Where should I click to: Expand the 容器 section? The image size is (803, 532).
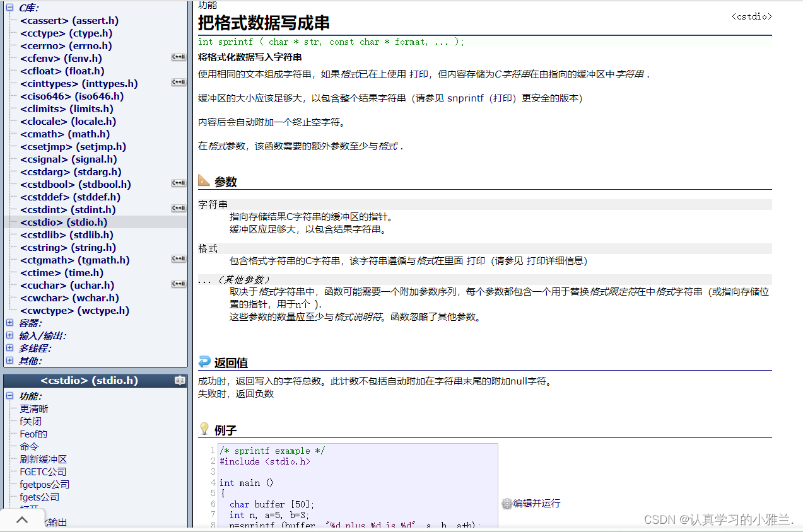point(9,323)
